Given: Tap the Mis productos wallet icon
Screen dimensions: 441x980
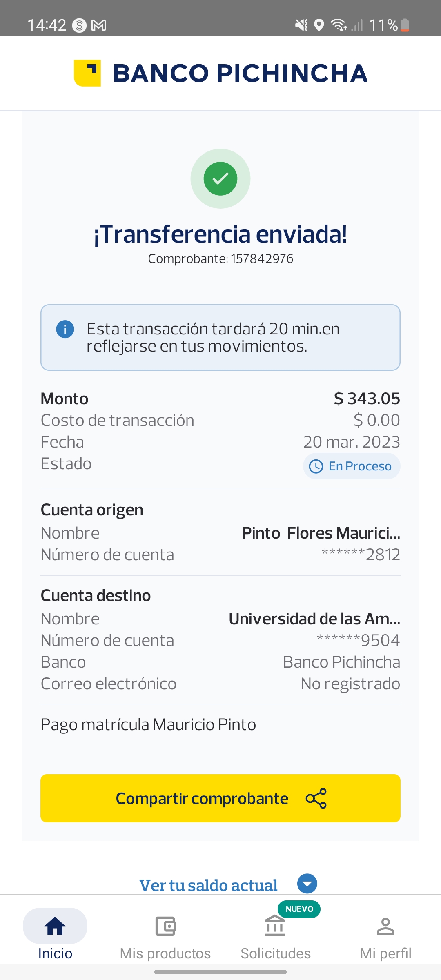Looking at the screenshot, I should (x=165, y=926).
